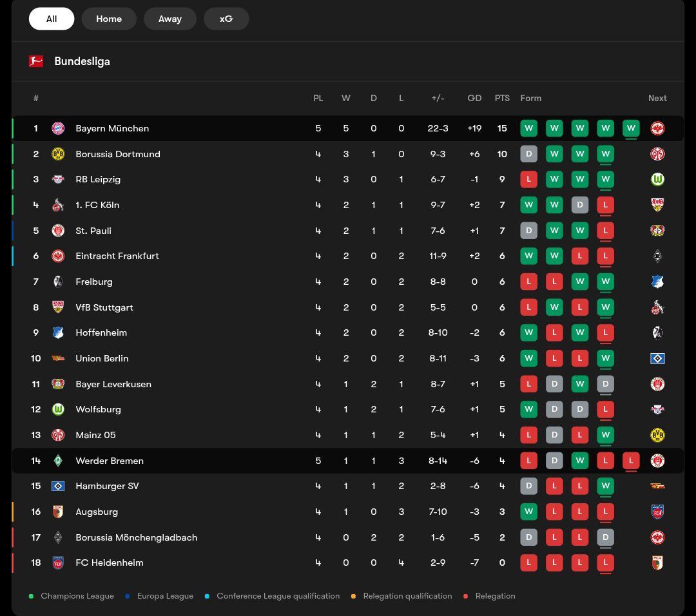Screen dimensions: 696x616
Task: Open Werder Bremen's diamond crest
Action: (x=58, y=461)
